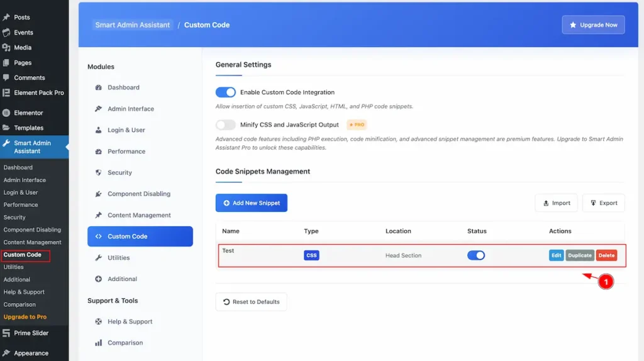The height and width of the screenshot is (361, 644).
Task: Click the Help & Support lifebuoy icon
Action: point(99,321)
